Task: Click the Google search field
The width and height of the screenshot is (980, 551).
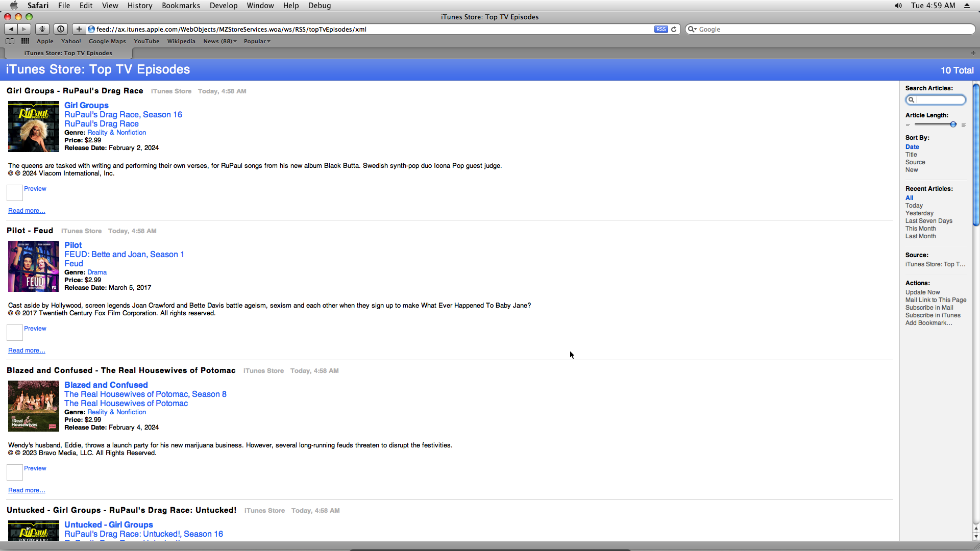Action: [830, 29]
